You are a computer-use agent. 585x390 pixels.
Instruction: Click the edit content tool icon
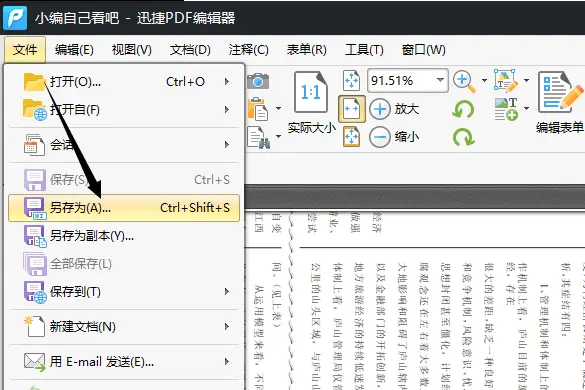coord(506,80)
